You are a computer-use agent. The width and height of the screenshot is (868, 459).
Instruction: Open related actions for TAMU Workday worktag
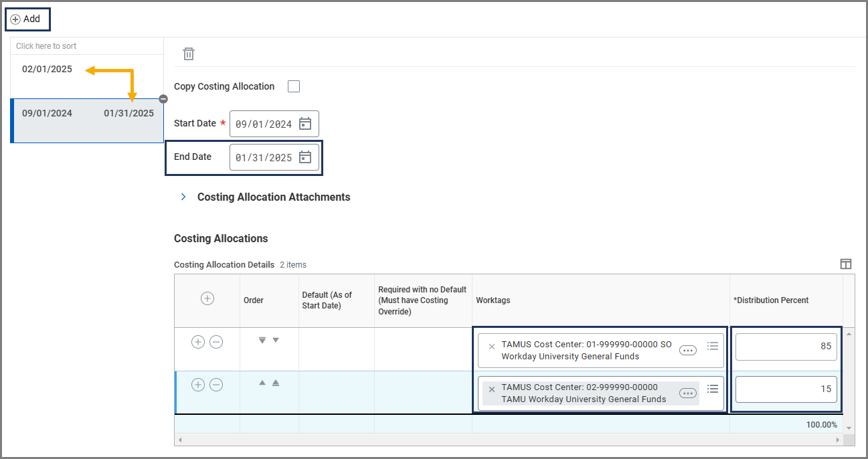687,393
